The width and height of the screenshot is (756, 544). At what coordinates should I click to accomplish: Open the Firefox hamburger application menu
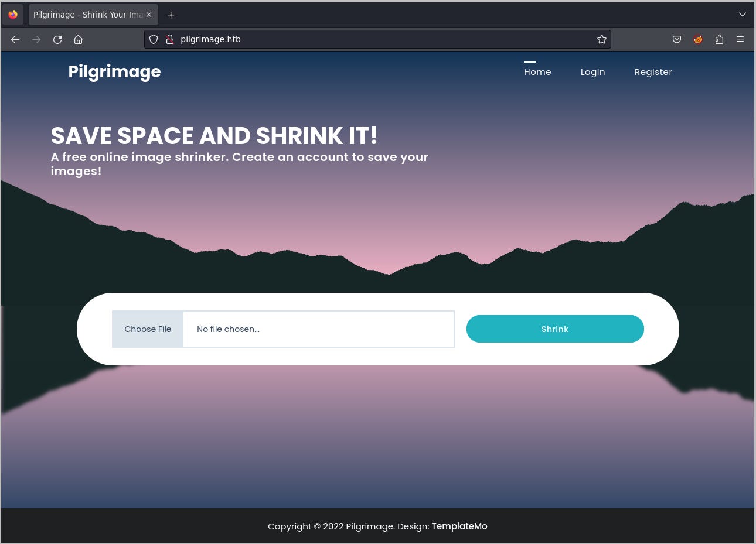(740, 39)
